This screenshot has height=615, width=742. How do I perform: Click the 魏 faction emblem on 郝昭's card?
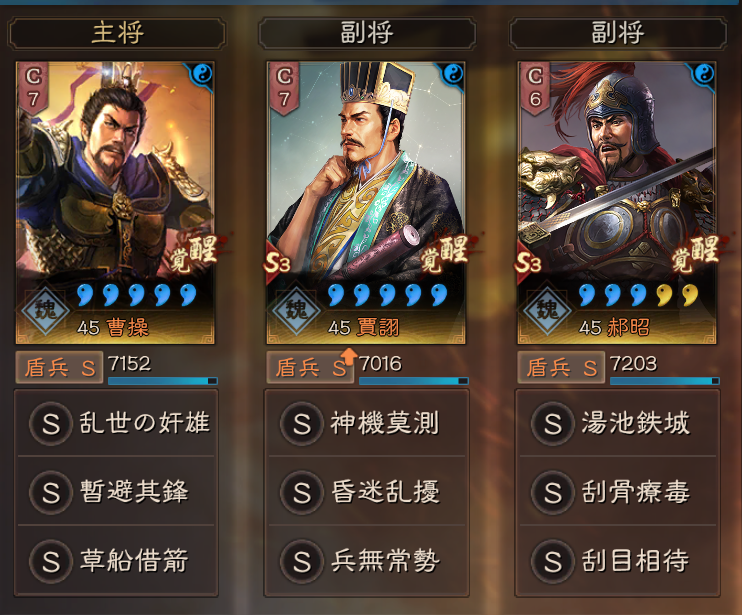pyautogui.click(x=546, y=311)
